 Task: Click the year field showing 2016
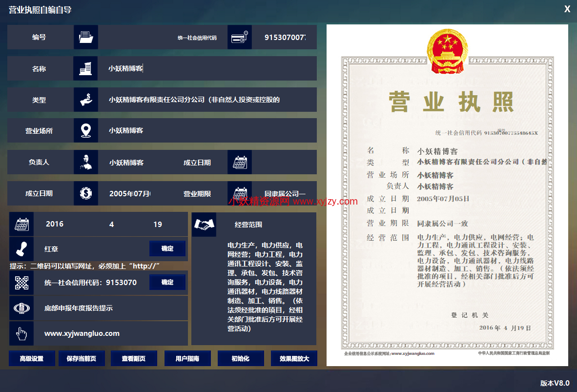[x=55, y=224]
